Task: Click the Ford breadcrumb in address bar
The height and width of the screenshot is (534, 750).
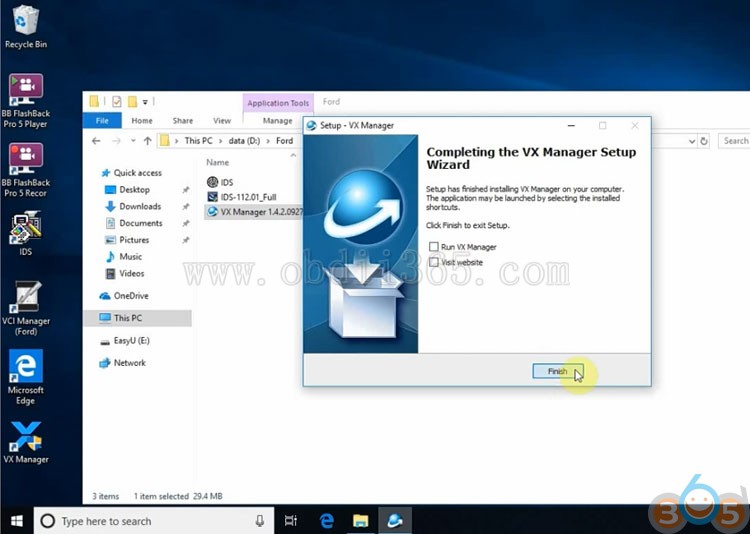Action: 284,141
